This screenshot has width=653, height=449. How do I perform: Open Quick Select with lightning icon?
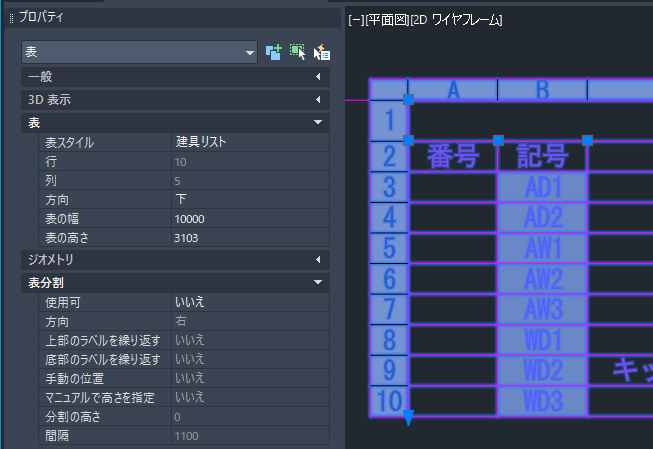pos(321,52)
